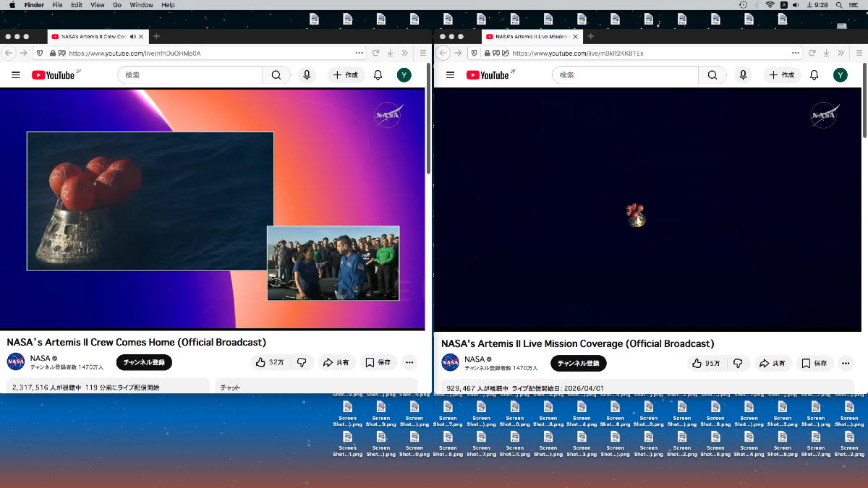Open the File menu
The height and width of the screenshot is (488, 868).
point(57,5)
